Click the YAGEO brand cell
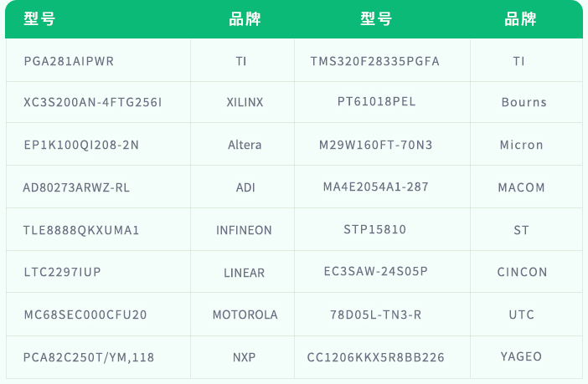The width and height of the screenshot is (588, 384). tap(521, 356)
